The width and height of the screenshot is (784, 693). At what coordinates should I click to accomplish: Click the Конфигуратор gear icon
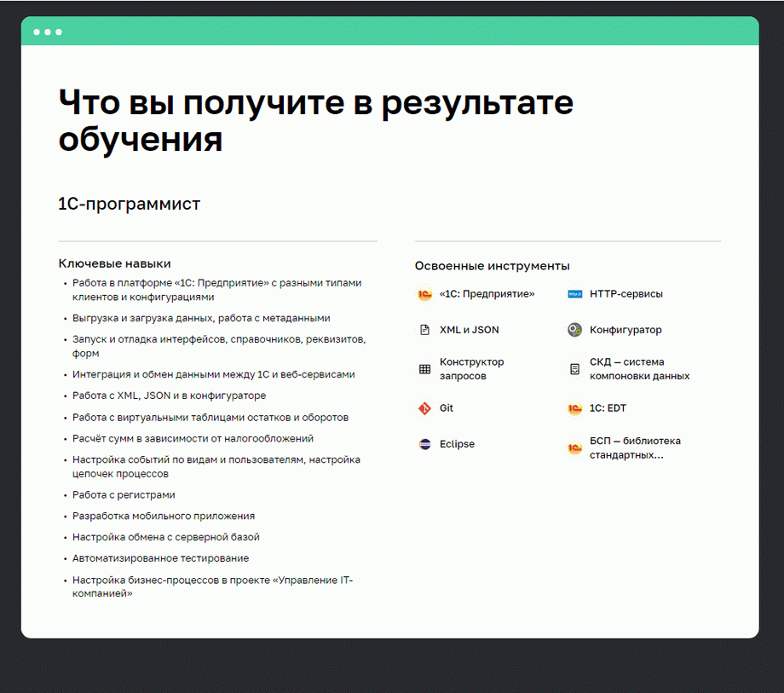pos(574,330)
